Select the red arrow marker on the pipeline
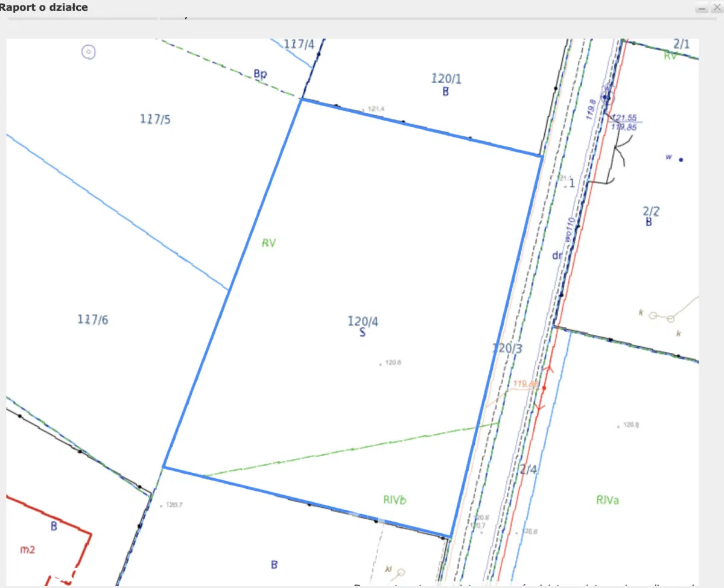 pyautogui.click(x=544, y=389)
